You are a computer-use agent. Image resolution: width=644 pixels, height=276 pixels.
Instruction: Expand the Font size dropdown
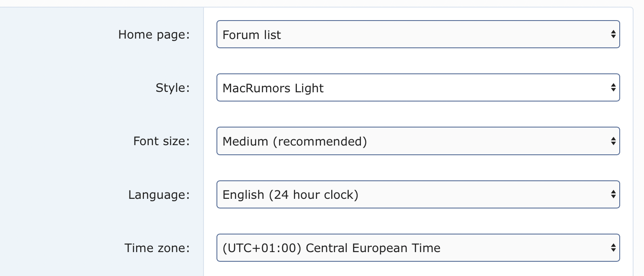point(417,141)
